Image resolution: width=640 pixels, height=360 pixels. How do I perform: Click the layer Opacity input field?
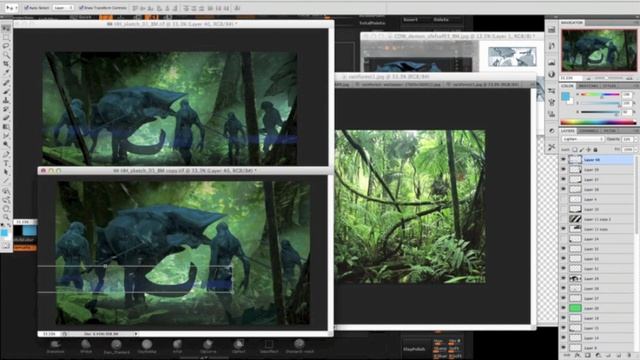[x=627, y=139]
